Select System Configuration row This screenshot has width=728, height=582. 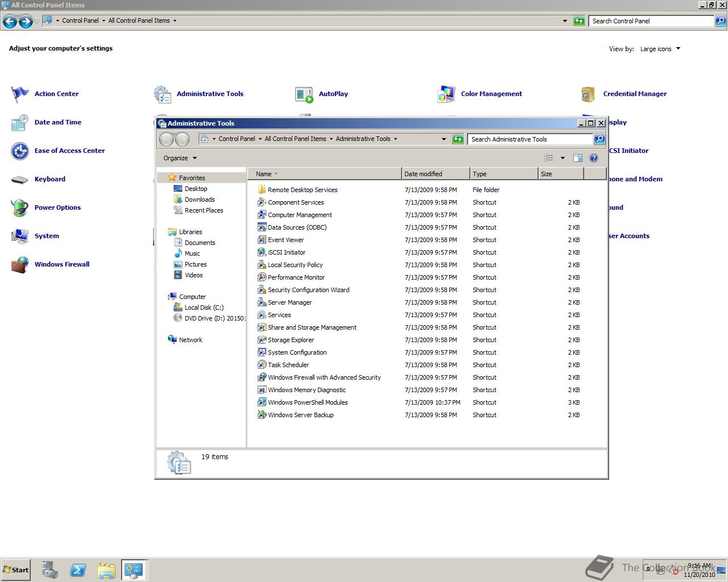pyautogui.click(x=419, y=352)
